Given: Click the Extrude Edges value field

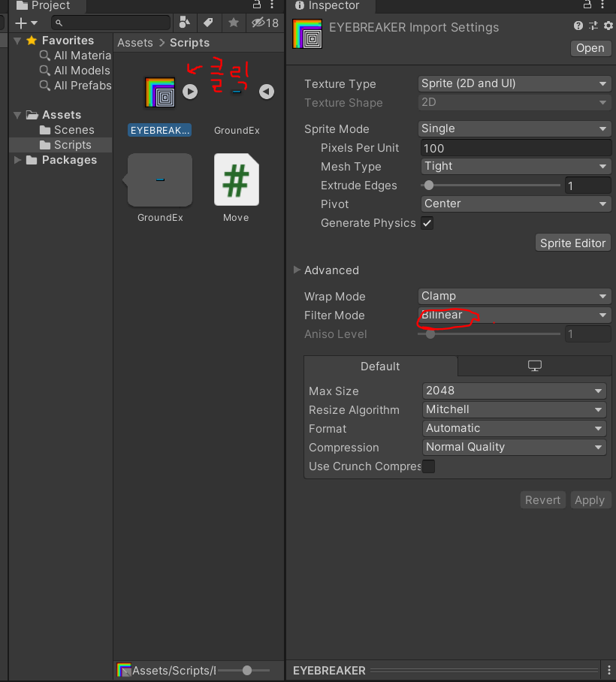Looking at the screenshot, I should 587,186.
